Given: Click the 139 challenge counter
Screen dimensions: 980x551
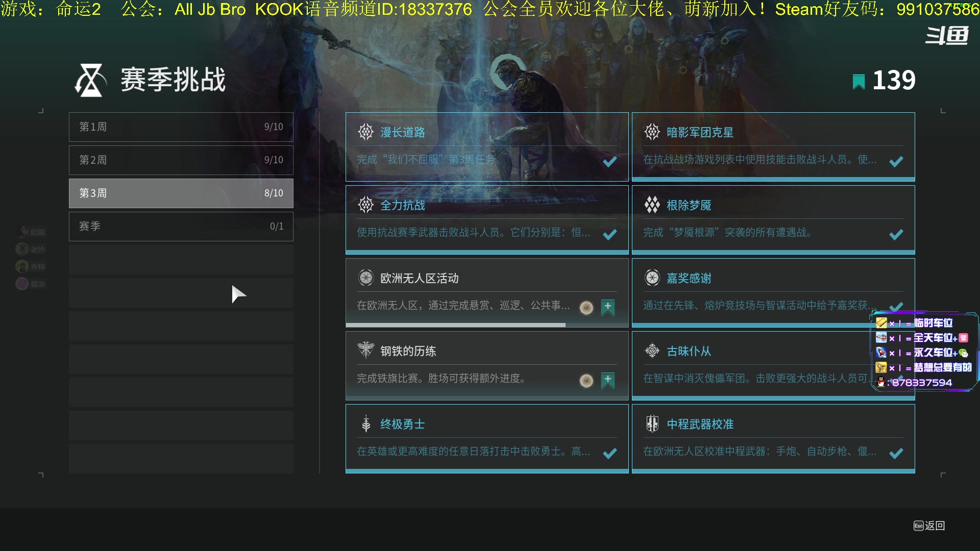Looking at the screenshot, I should [x=894, y=81].
